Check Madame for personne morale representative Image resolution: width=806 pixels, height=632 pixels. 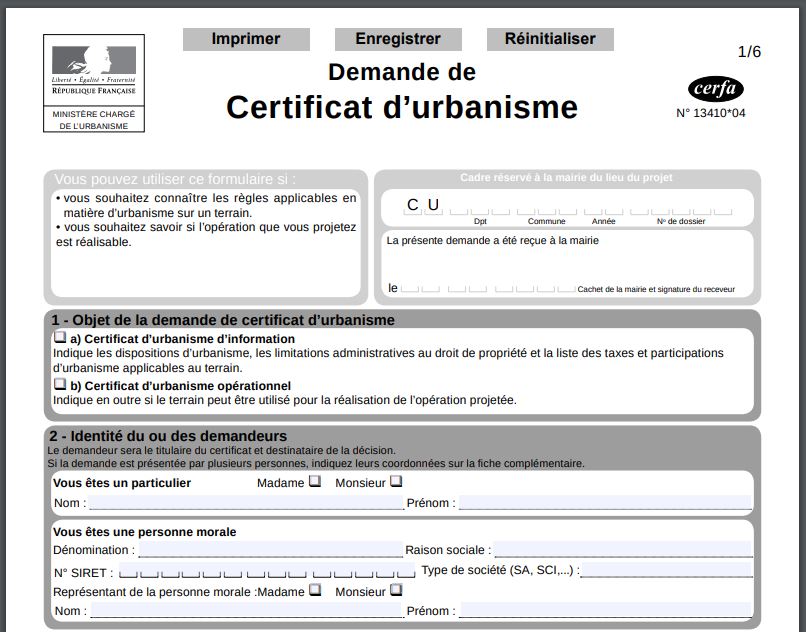[315, 590]
